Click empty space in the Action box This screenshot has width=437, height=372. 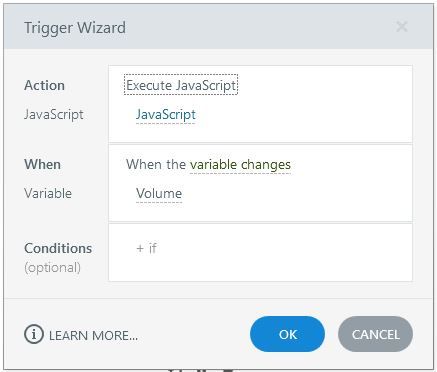(x=317, y=107)
